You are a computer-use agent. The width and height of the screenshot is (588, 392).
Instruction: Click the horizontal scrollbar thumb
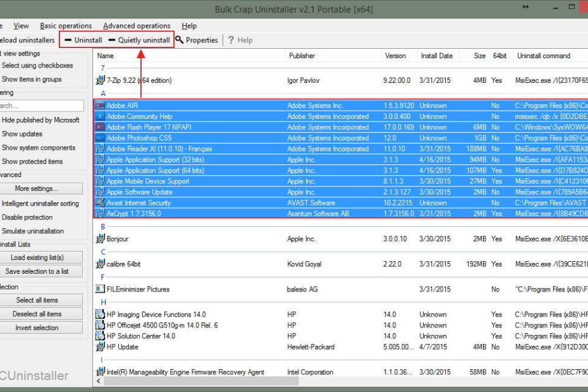[202, 381]
